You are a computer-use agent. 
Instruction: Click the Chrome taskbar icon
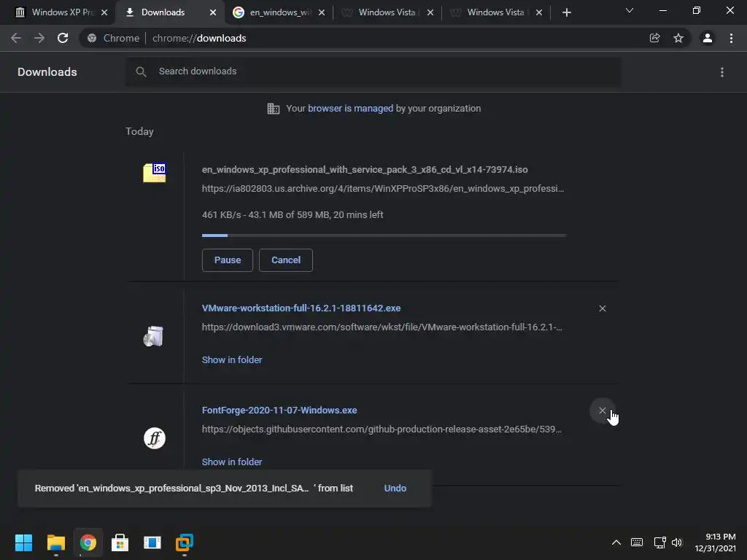coord(88,542)
